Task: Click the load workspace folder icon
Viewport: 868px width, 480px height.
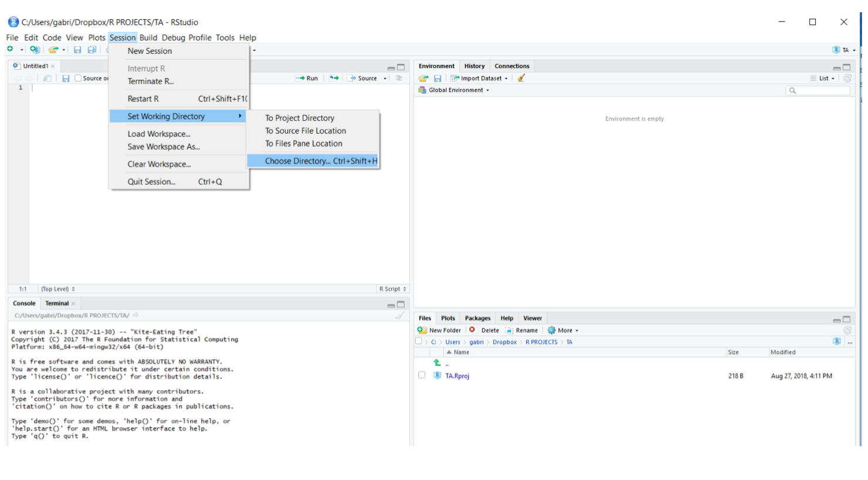Action: tap(423, 78)
